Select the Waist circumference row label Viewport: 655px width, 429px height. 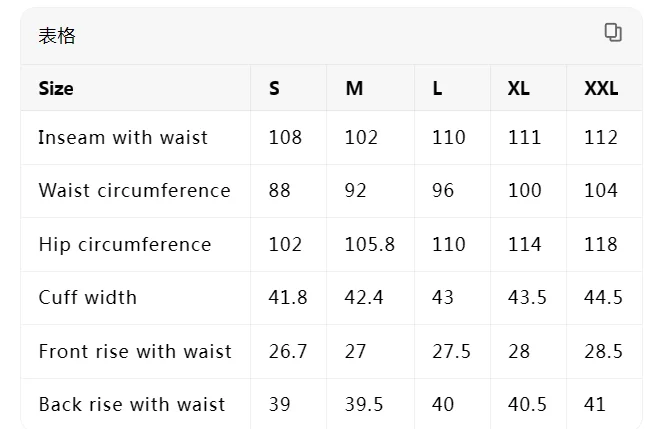point(135,190)
